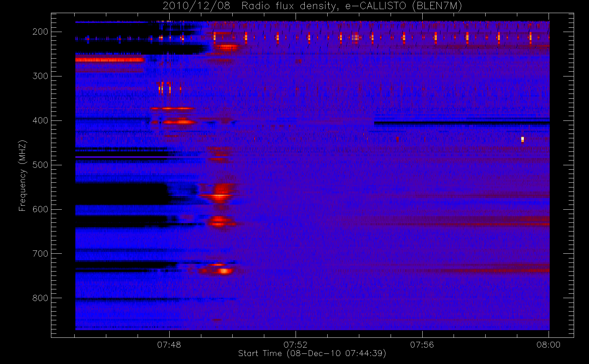Image resolution: width=589 pixels, height=364 pixels.
Task: Click the 500 frequency tick label
Action: pyautogui.click(x=40, y=165)
